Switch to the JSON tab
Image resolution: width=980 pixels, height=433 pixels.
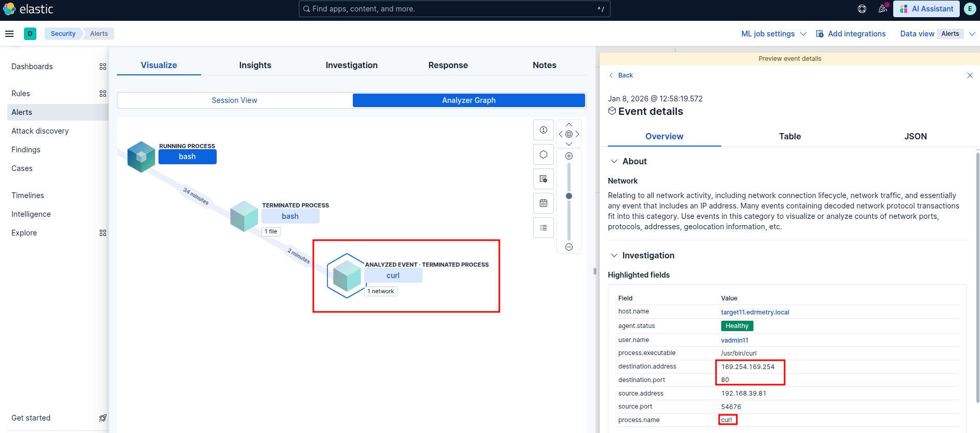(x=915, y=136)
